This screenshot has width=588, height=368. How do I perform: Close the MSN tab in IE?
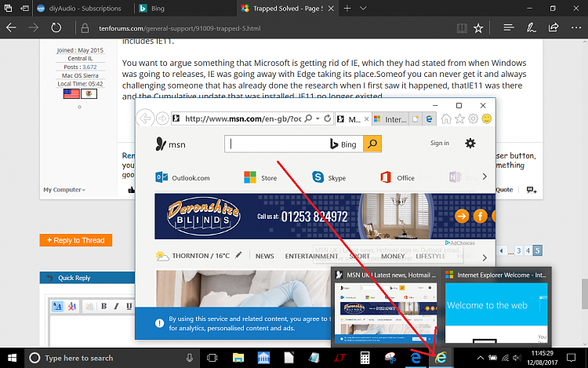coord(366,119)
